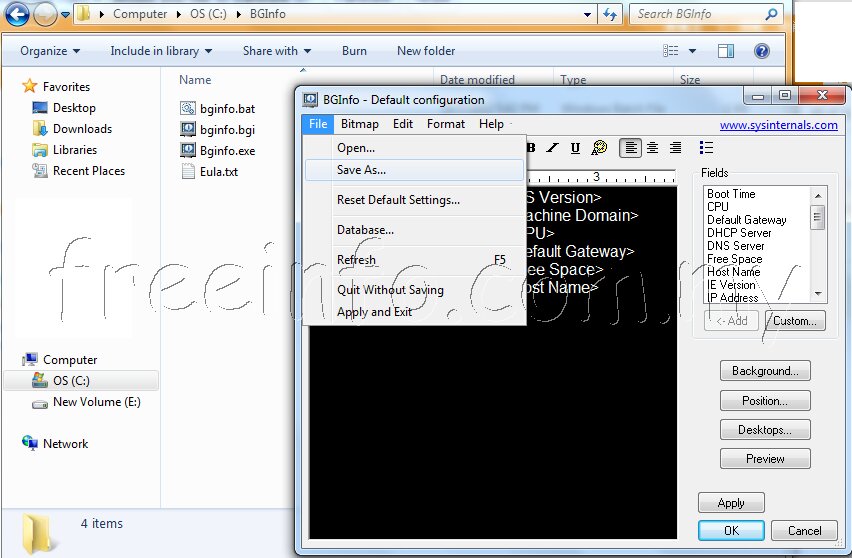Open address bar history dropdown arrow

click(587, 15)
